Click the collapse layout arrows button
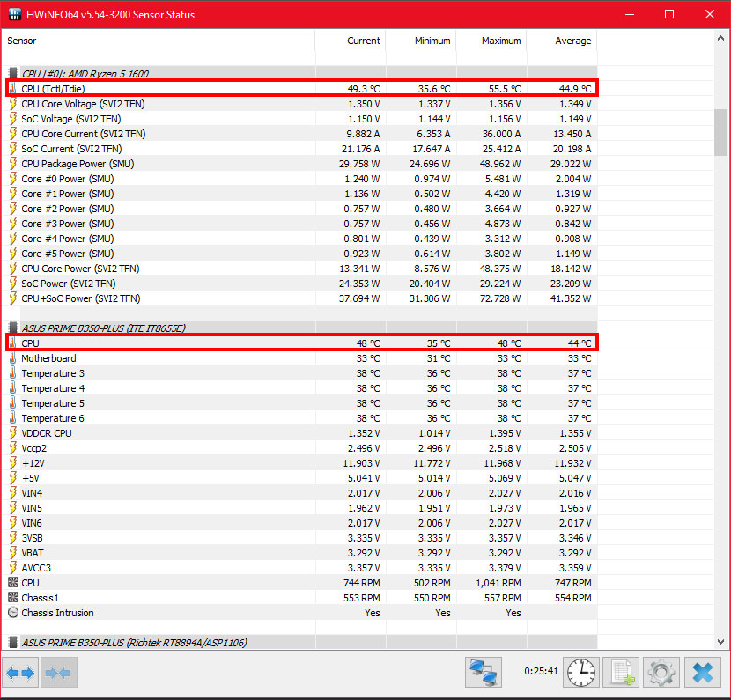731x700 pixels. coord(59,673)
